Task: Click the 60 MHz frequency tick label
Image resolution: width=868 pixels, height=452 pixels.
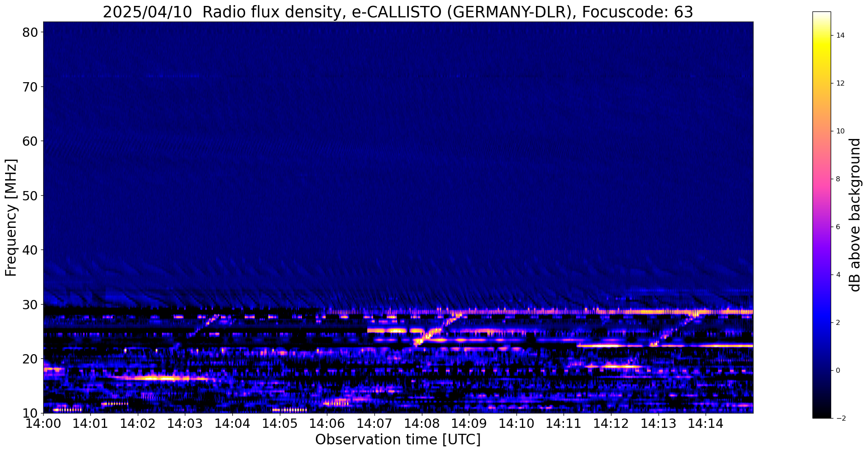Action: coord(30,141)
